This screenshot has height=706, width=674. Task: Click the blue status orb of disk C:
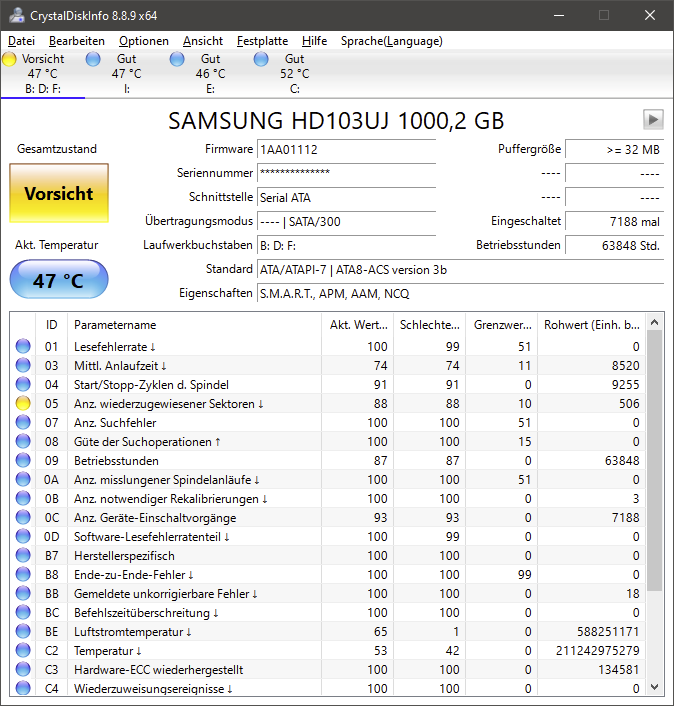coord(261,59)
